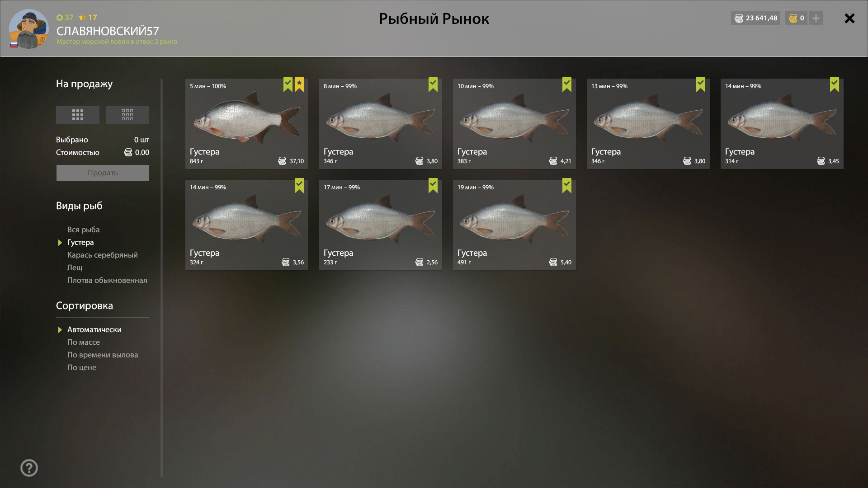868x488 pixels.
Task: Sort fish by По массе
Action: [84, 342]
